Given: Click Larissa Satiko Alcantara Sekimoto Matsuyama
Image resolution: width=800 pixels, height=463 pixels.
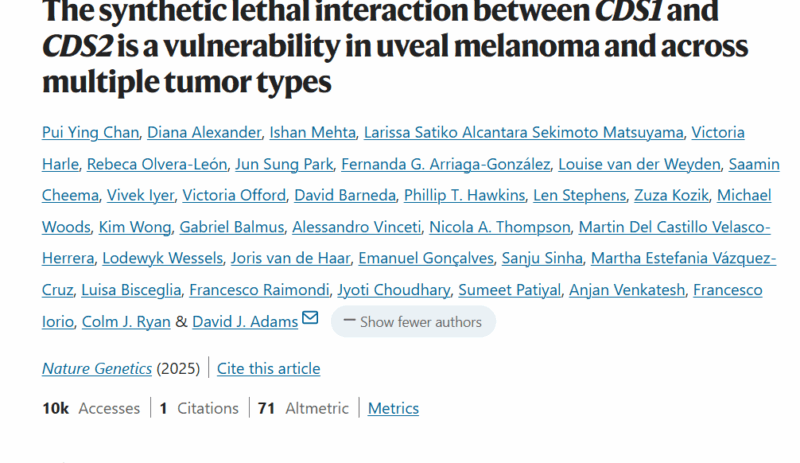Looking at the screenshot, I should pos(523,132).
